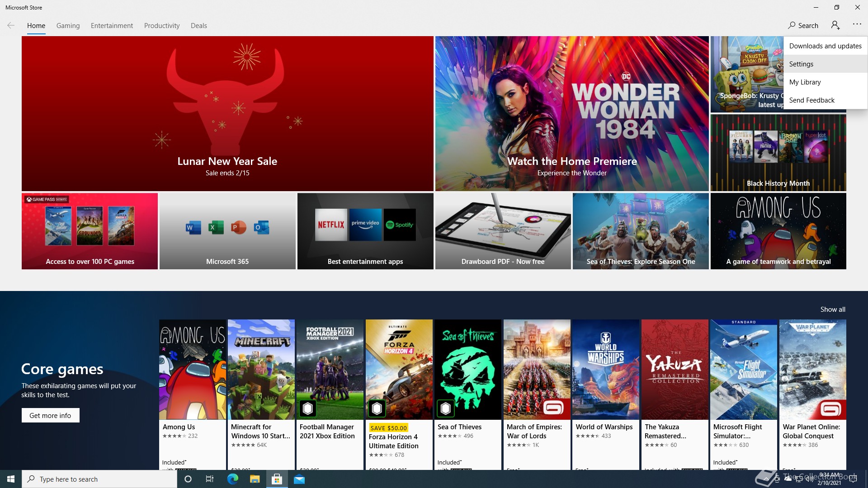
Task: Open the Among Us game card
Action: tap(193, 394)
